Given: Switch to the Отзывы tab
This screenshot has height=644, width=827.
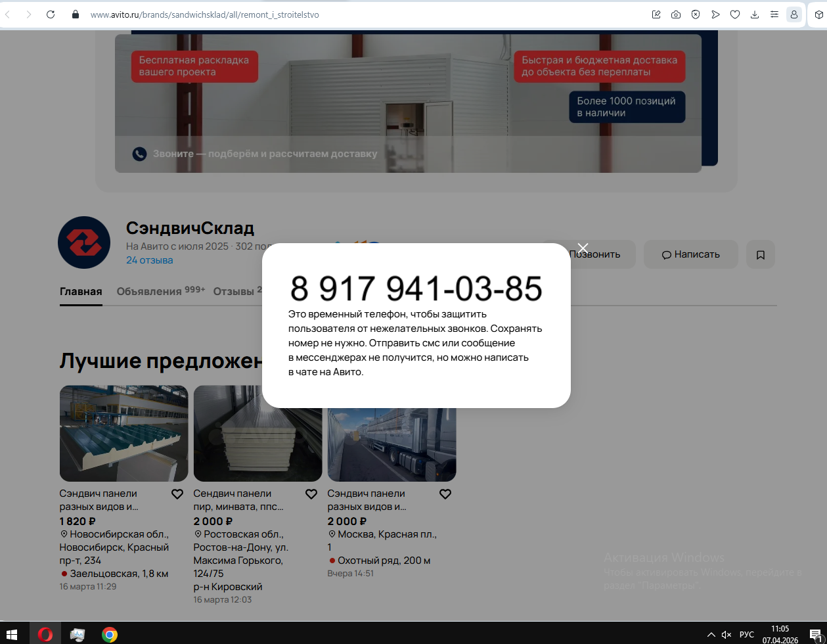Looking at the screenshot, I should (x=237, y=291).
